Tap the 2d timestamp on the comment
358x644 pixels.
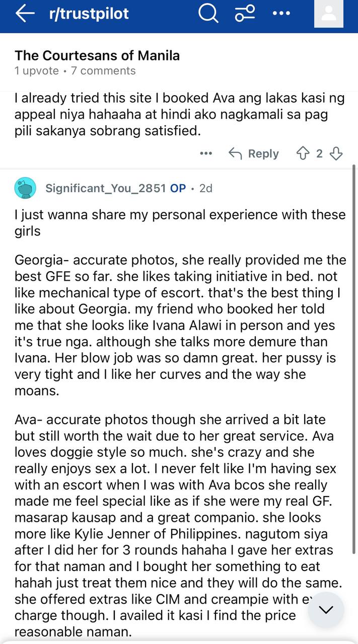(x=206, y=188)
